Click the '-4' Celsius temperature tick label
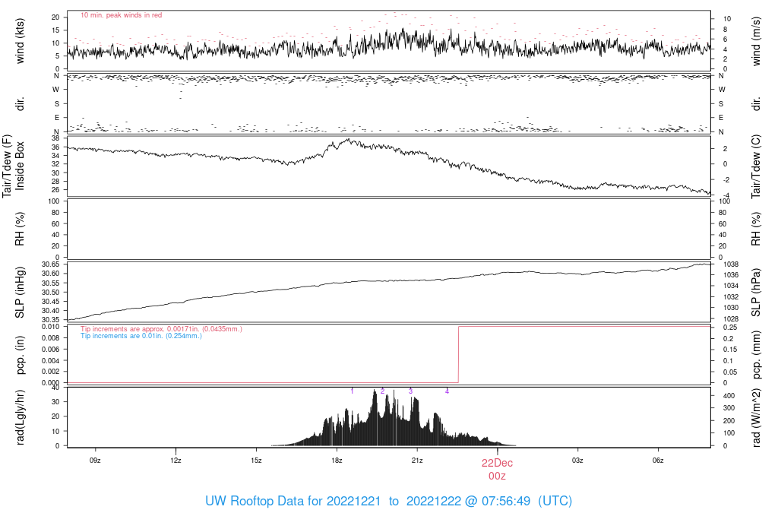This screenshot has width=778, height=532. pyautogui.click(x=726, y=195)
